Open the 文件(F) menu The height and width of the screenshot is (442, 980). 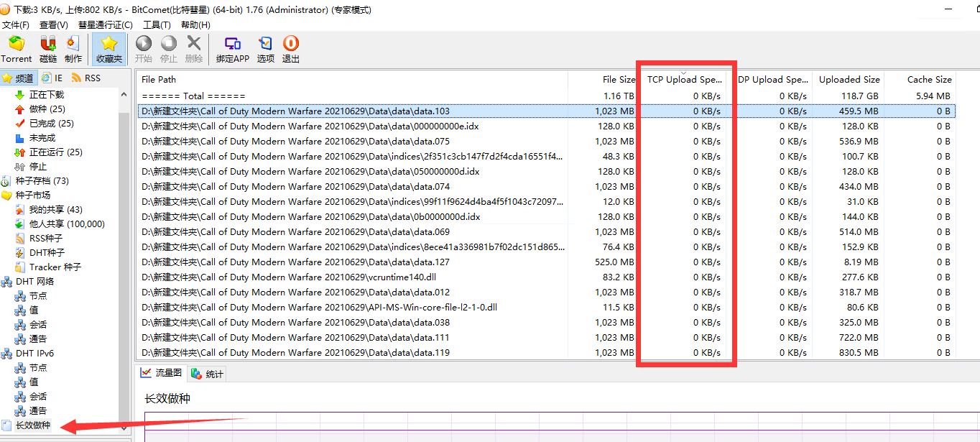click(x=16, y=24)
